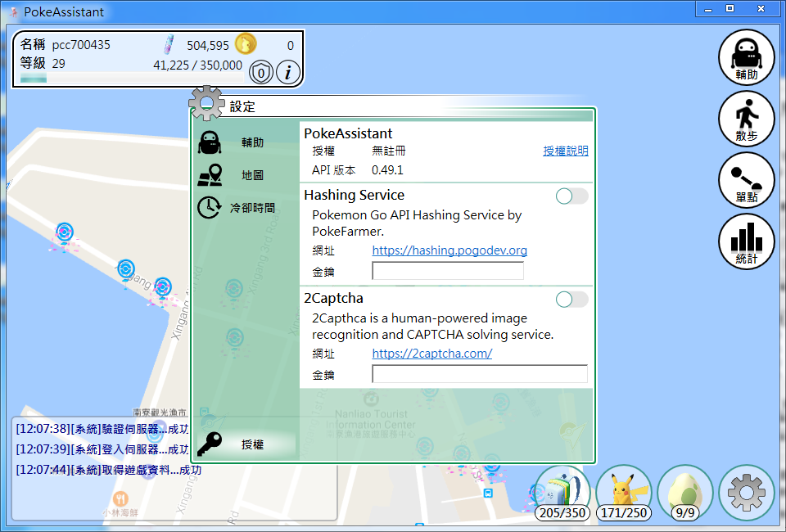
Task: Open the backpack items 205/350 icon
Action: point(562,494)
